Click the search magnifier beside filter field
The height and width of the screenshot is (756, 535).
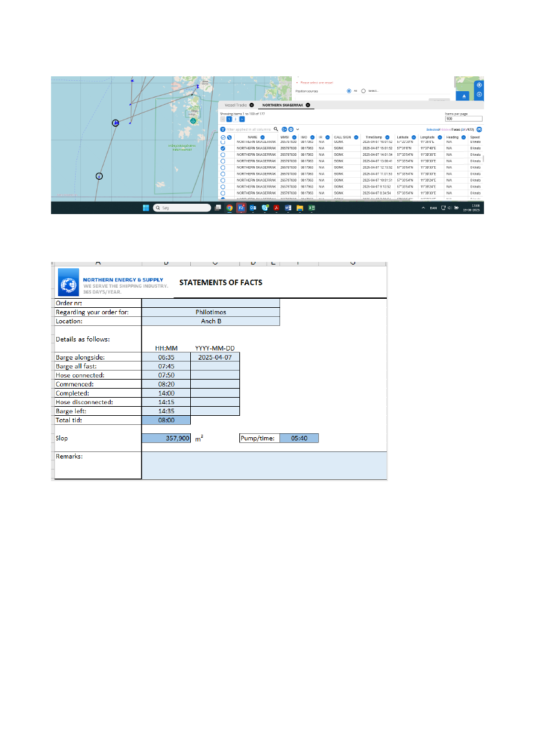tap(276, 129)
